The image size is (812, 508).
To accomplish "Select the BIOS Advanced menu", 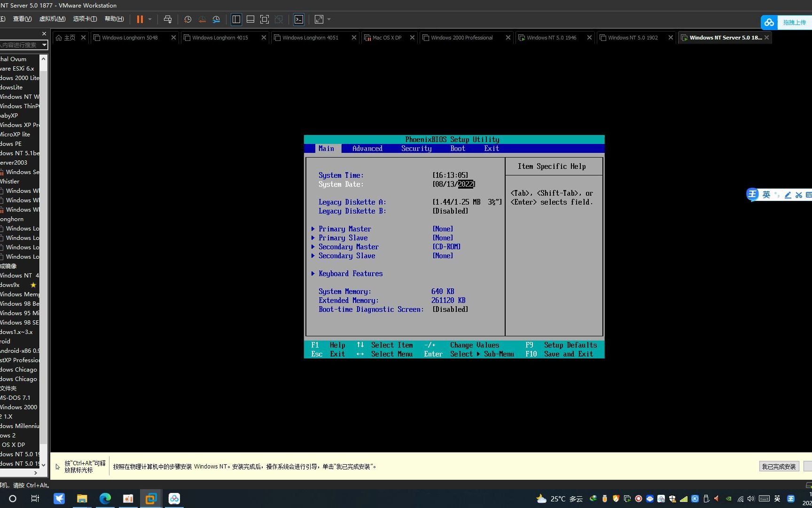I will 367,149.
